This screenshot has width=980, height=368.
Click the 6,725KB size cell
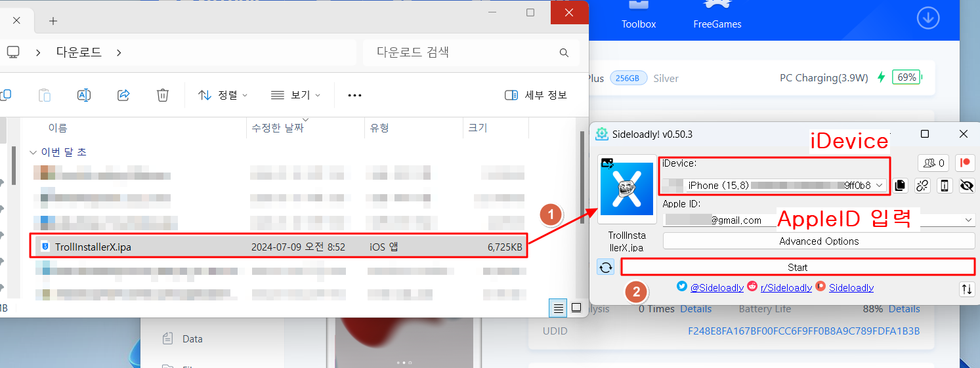point(505,247)
